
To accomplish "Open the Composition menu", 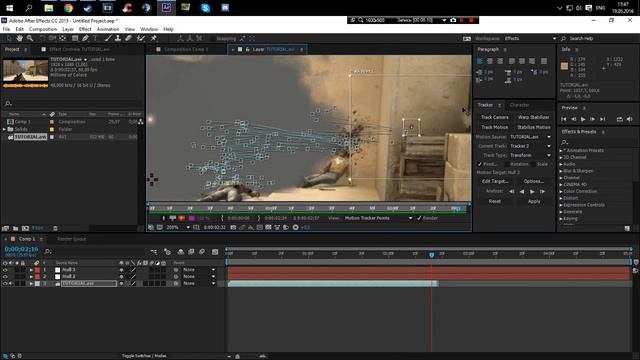I will pos(43,29).
